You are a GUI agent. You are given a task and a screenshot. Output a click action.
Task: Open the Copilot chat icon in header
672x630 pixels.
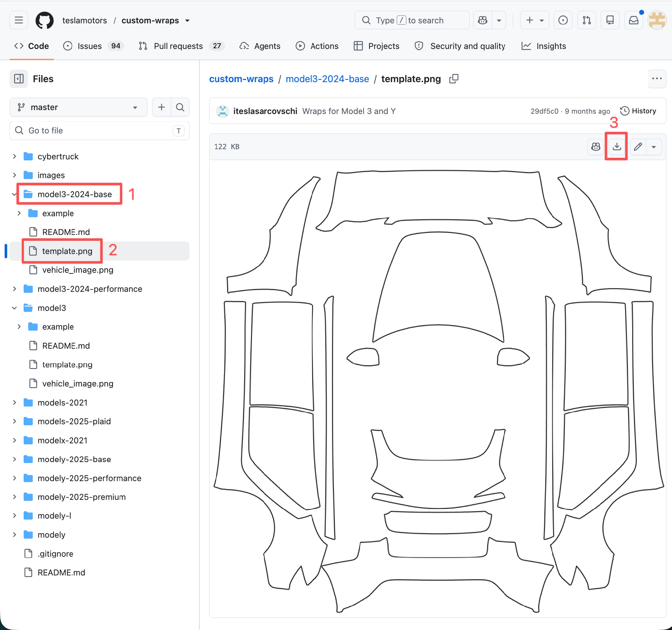(482, 20)
